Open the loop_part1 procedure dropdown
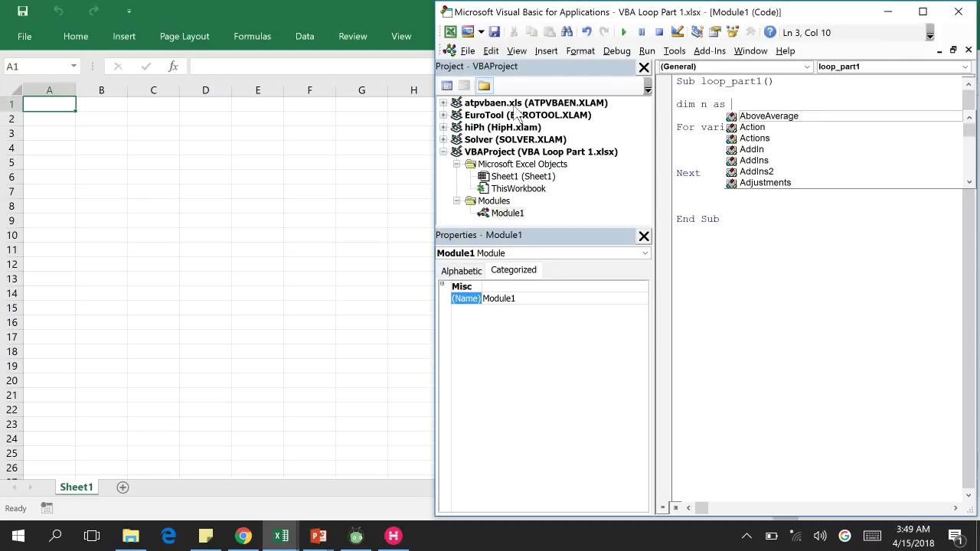The width and height of the screenshot is (980, 551). pyautogui.click(x=965, y=67)
